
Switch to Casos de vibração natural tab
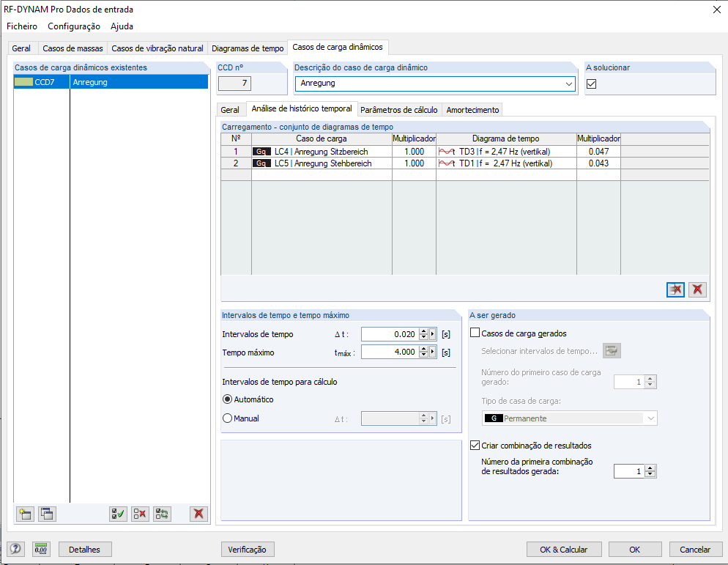point(157,48)
